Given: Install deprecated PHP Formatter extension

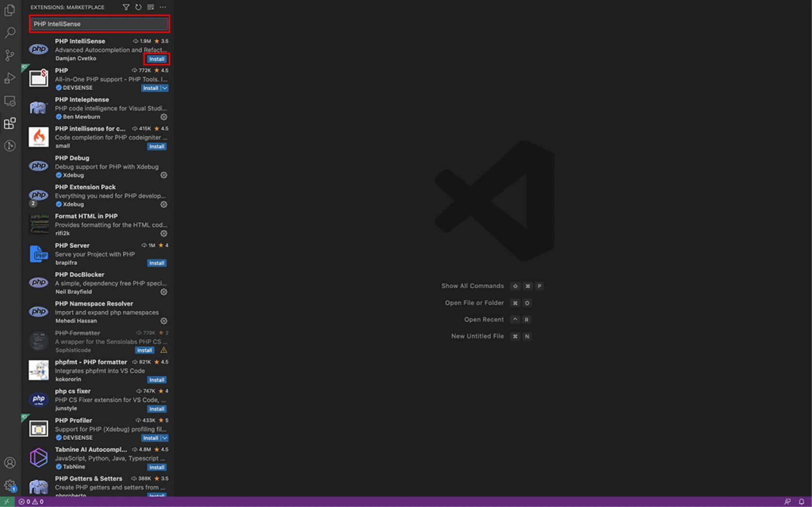Looking at the screenshot, I should tap(145, 350).
